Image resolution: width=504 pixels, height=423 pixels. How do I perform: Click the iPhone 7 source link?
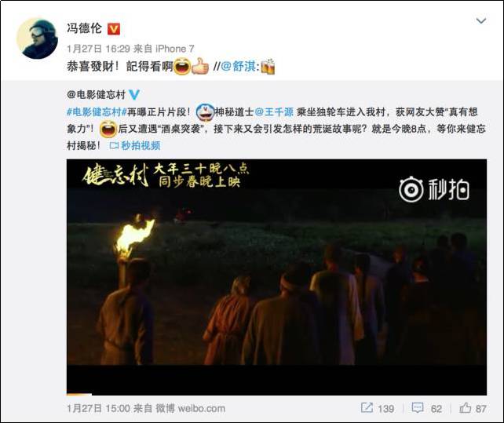click(175, 49)
